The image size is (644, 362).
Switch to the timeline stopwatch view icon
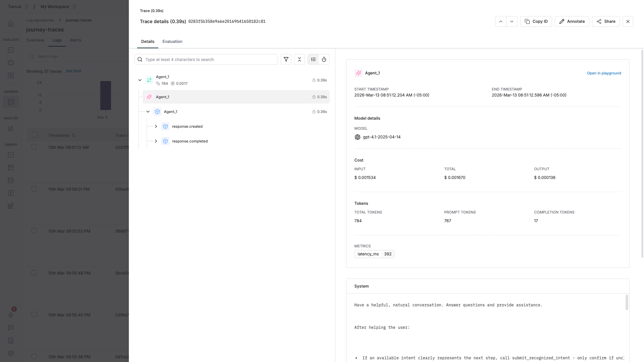324,59
